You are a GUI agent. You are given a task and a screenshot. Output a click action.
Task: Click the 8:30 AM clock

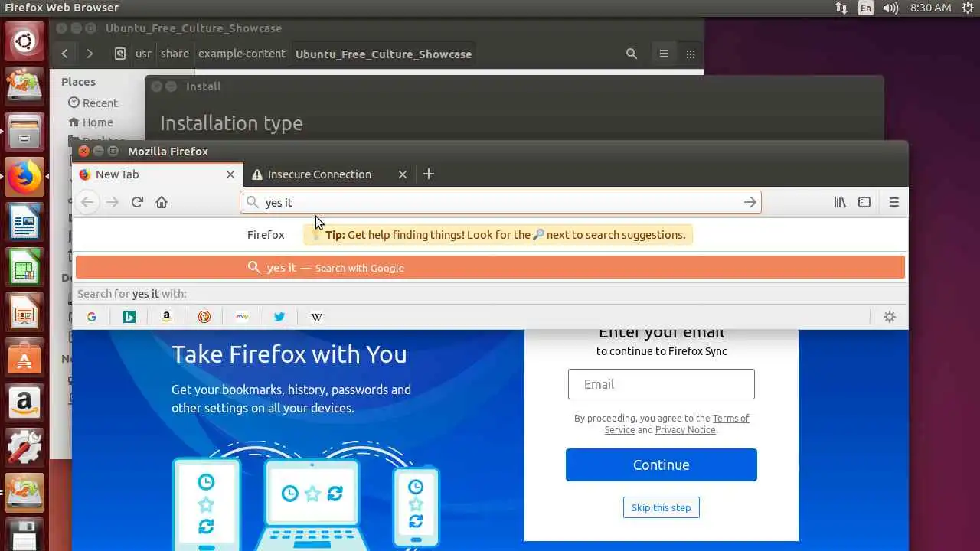(931, 8)
